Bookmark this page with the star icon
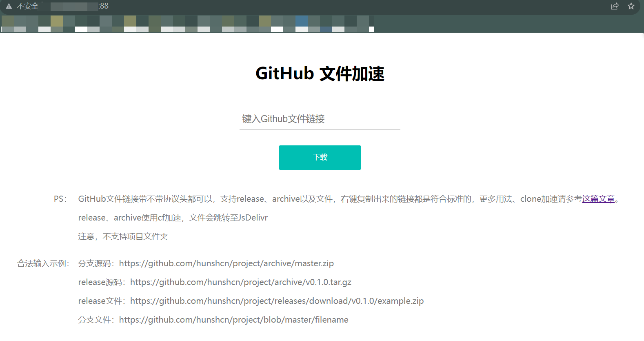Screen dimensions: 644x341 click(x=631, y=6)
